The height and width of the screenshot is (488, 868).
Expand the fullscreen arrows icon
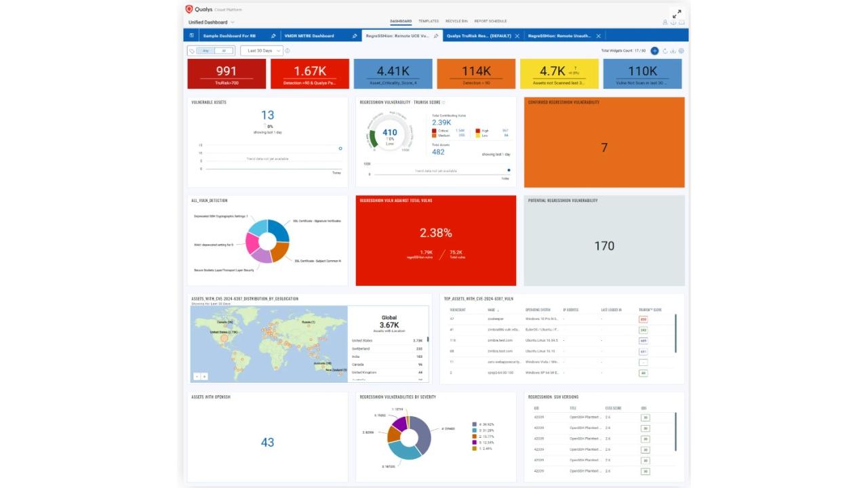[676, 14]
